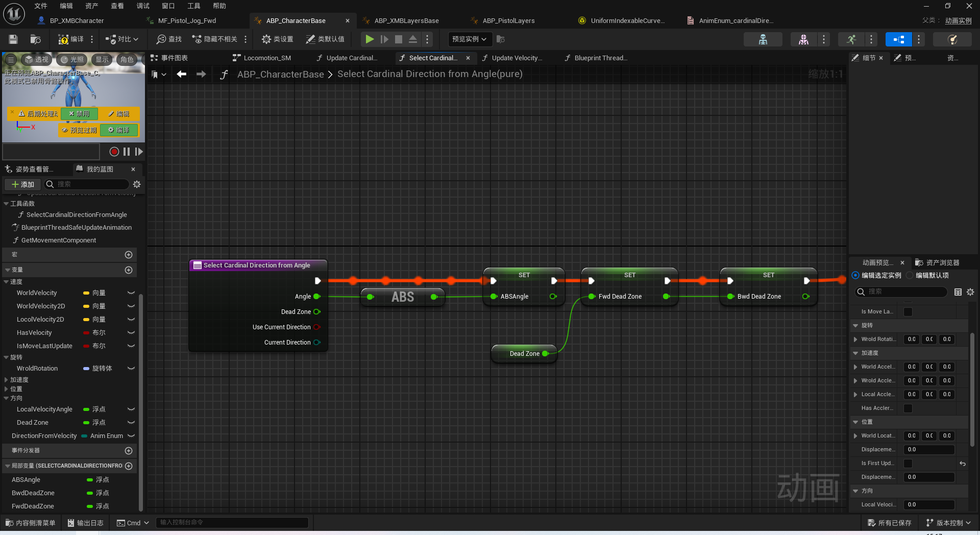The height and width of the screenshot is (535, 980).
Task: Expand the 位置 variable category
Action: tap(6, 389)
